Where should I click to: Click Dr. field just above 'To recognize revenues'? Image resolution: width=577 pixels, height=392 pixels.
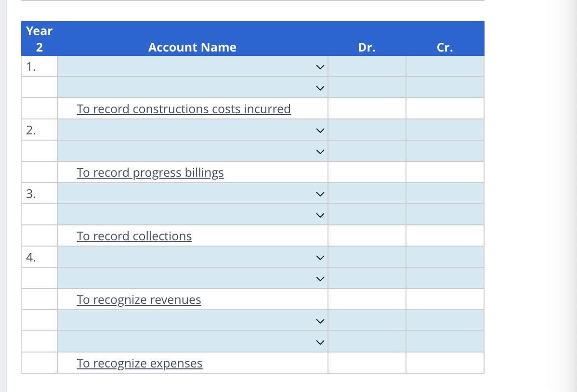click(367, 278)
